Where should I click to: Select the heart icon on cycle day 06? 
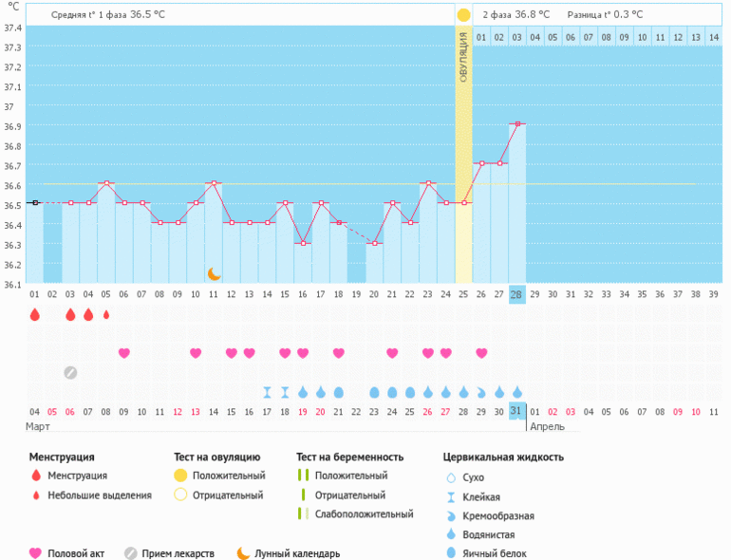click(x=123, y=353)
